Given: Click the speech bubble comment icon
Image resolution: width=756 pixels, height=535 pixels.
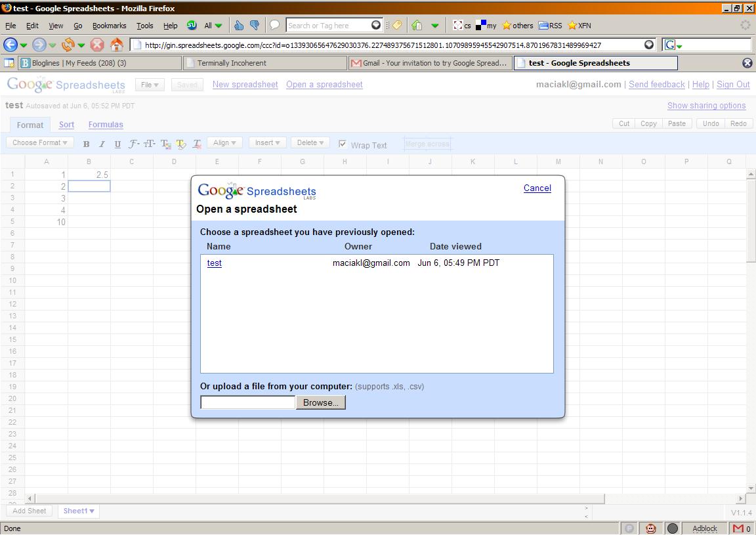Looking at the screenshot, I should (x=274, y=24).
